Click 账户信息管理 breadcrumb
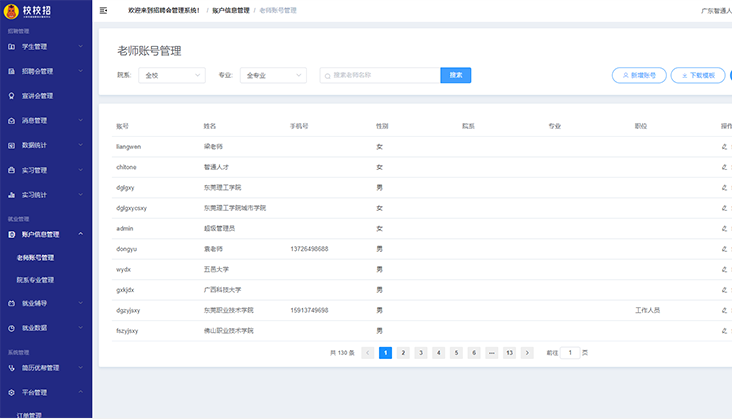 coord(231,10)
